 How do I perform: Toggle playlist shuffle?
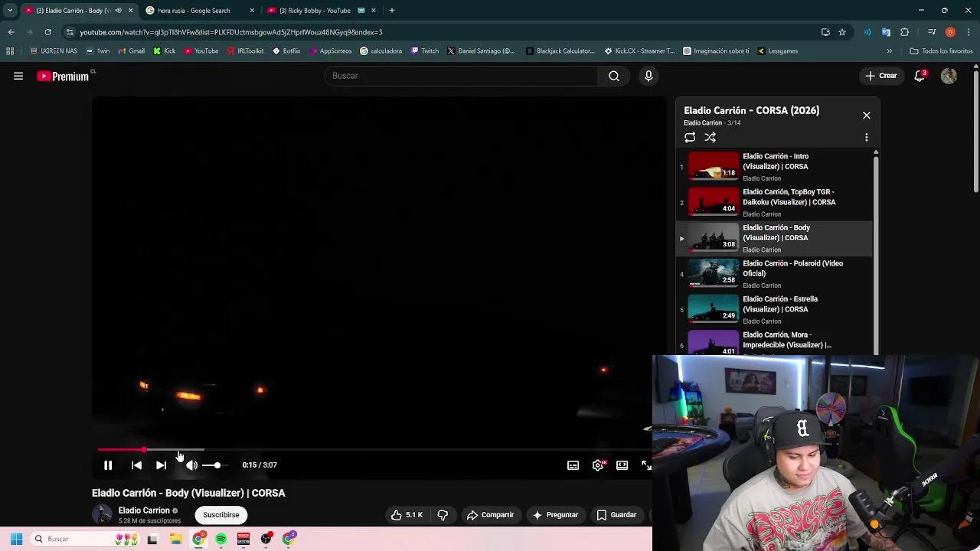tap(710, 138)
